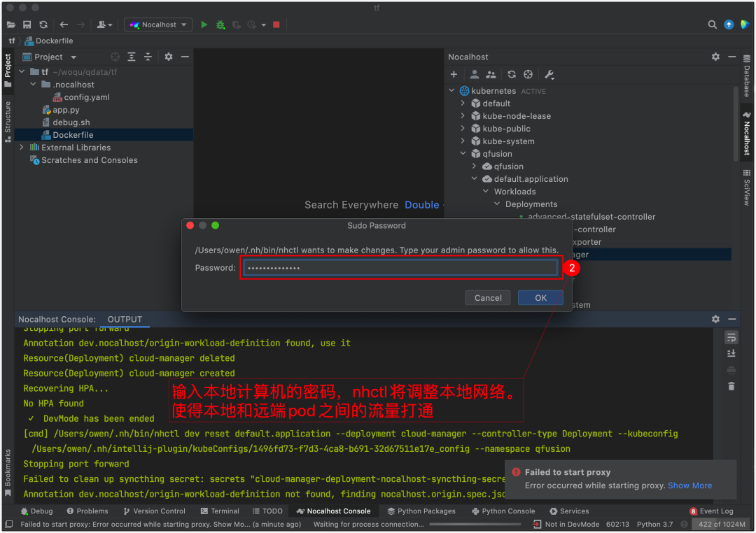Click the Debug bug icon in toolbar

click(220, 24)
